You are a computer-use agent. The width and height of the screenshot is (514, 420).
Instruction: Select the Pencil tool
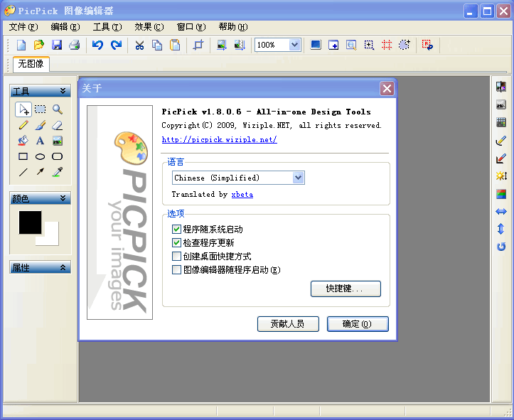[23, 125]
